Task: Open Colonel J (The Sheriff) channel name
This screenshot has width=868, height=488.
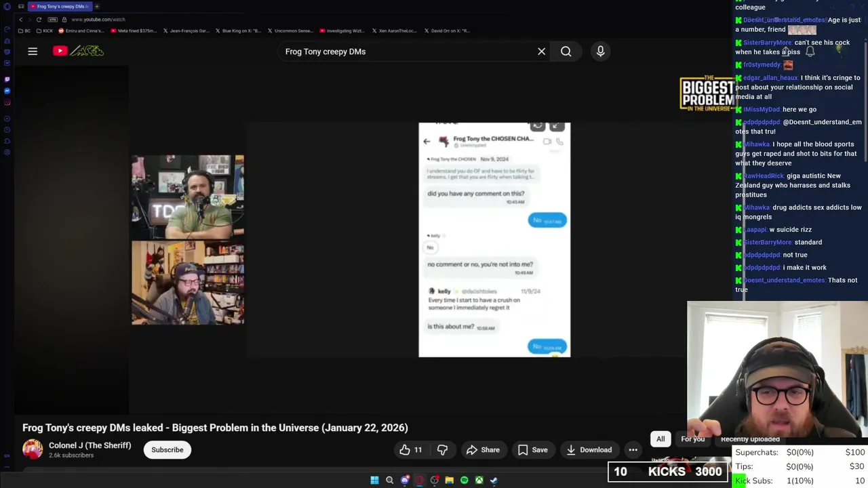Action: [90, 445]
